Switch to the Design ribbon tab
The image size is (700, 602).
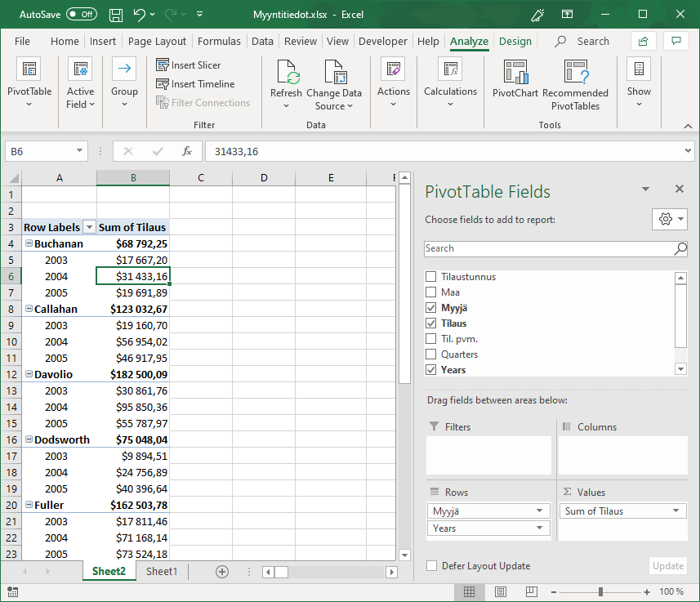pos(515,42)
